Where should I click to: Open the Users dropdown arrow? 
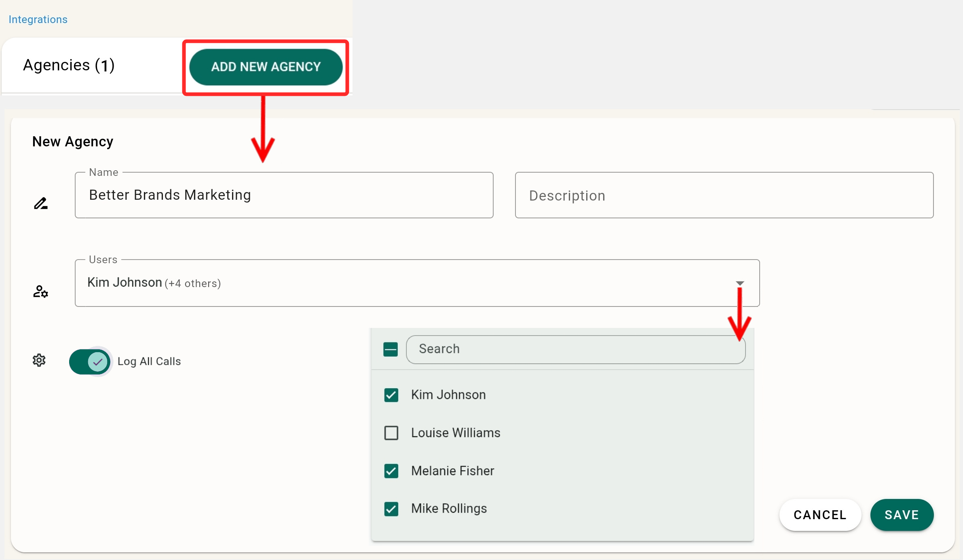(x=740, y=283)
